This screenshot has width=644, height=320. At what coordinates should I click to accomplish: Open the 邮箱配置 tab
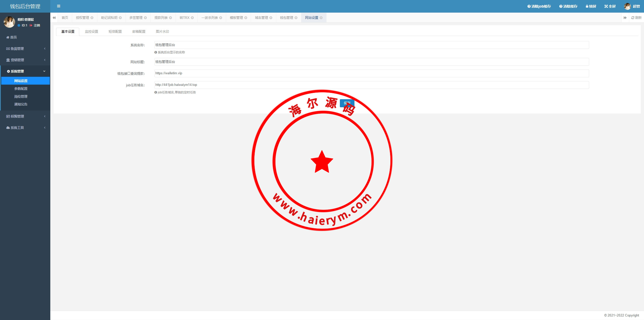(139, 31)
